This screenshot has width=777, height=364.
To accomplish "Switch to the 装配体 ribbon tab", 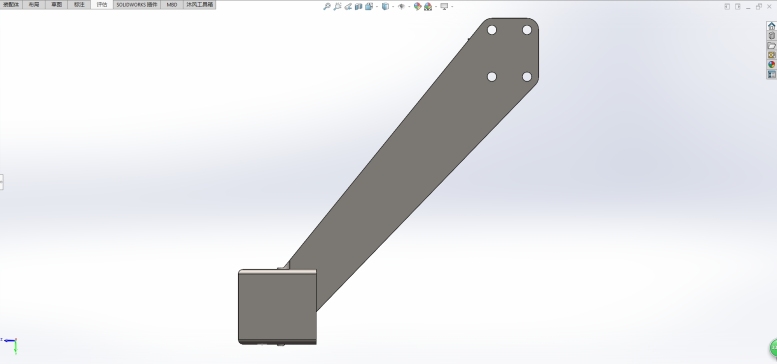I will tap(11, 4).
